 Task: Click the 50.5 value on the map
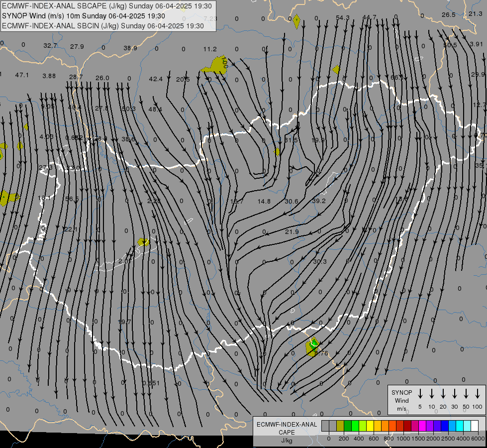(x=450, y=45)
